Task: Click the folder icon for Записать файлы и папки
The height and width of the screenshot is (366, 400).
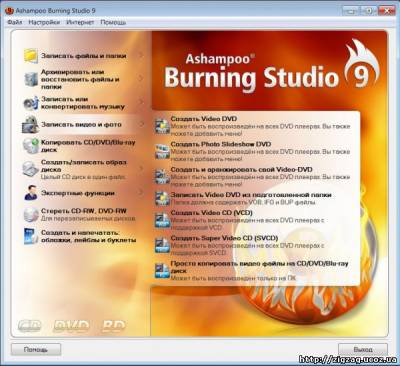Action: click(x=31, y=56)
